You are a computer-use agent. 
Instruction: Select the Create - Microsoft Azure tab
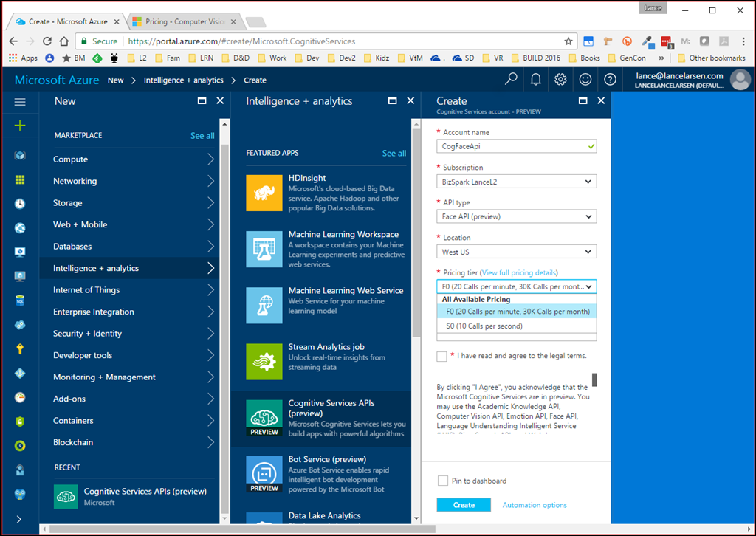(68, 21)
